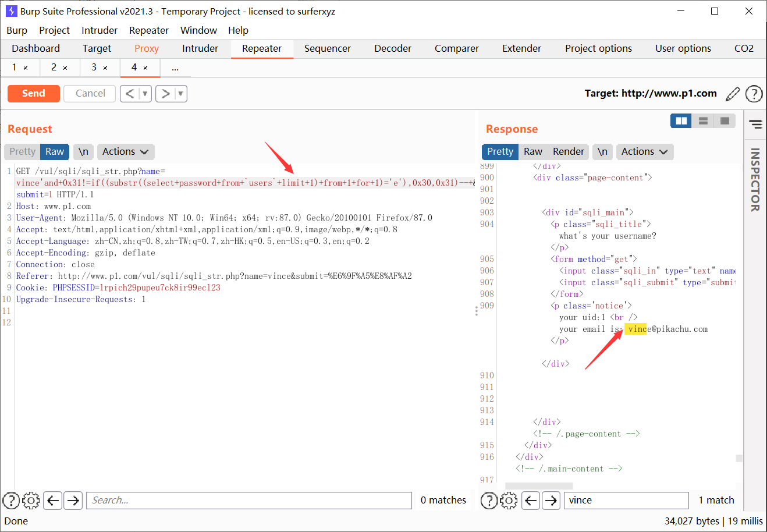
Task: Click the Cancel button
Action: pyautogui.click(x=90, y=94)
